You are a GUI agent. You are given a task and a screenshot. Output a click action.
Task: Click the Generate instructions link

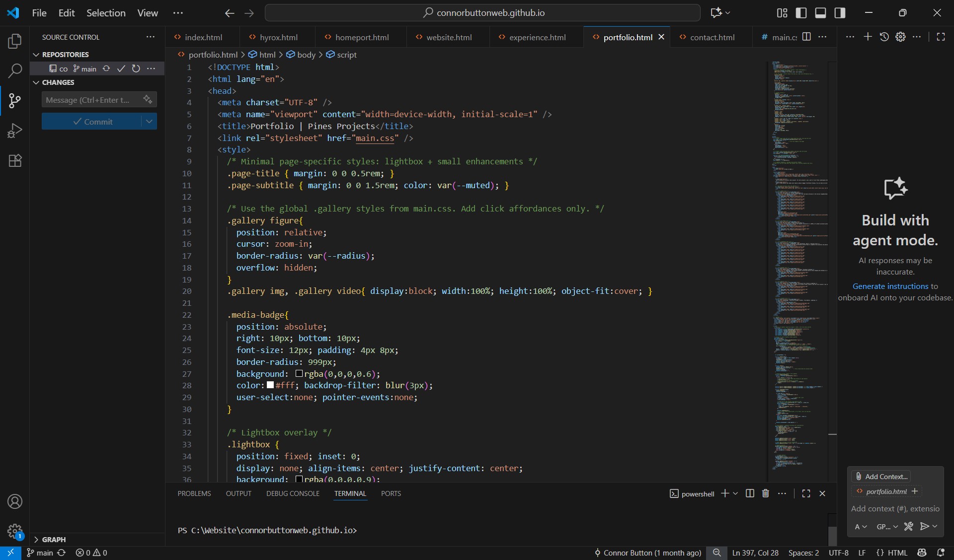click(890, 286)
